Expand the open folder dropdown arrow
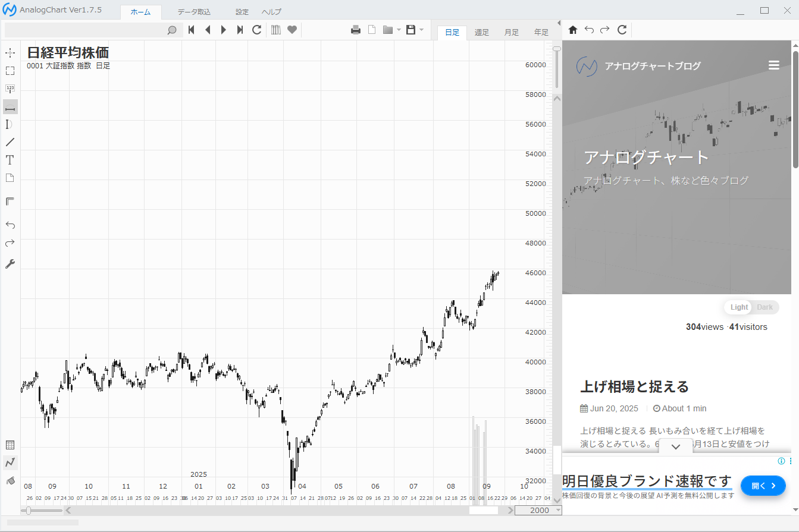Image resolution: width=799 pixels, height=532 pixels. 399,30
